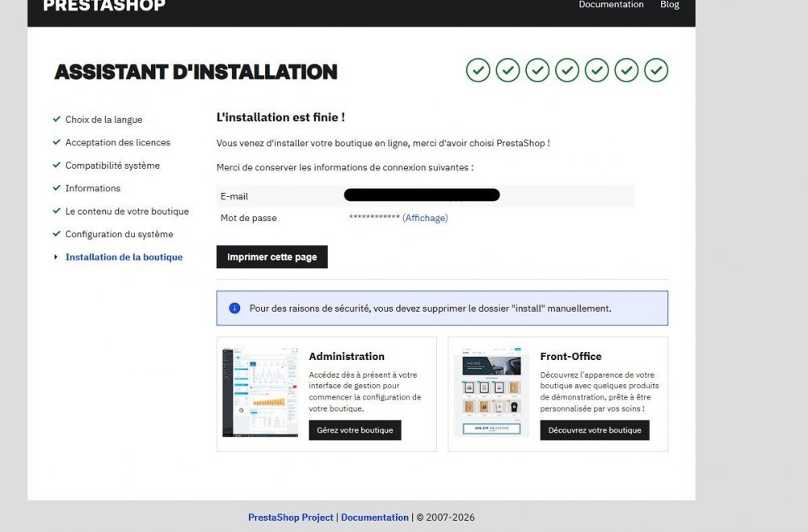Select Le contenu de votre boutique step
Image resolution: width=808 pixels, height=532 pixels.
pyautogui.click(x=127, y=212)
